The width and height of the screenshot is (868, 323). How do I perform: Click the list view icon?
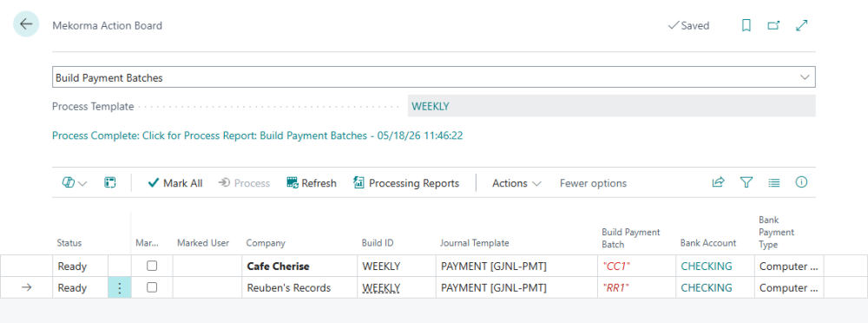pyautogui.click(x=774, y=182)
